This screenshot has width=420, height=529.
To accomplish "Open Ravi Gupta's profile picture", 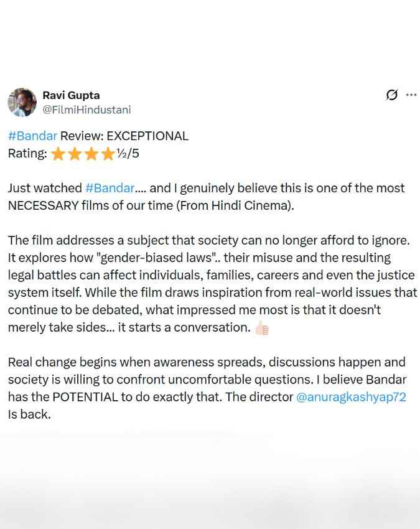I will click(22, 102).
